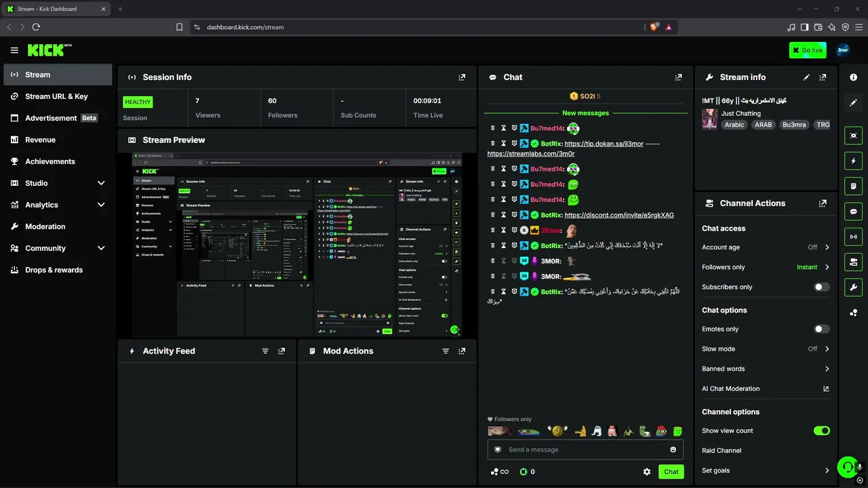Open the Brave wallet icon in the browser toolbar

pos(818,27)
